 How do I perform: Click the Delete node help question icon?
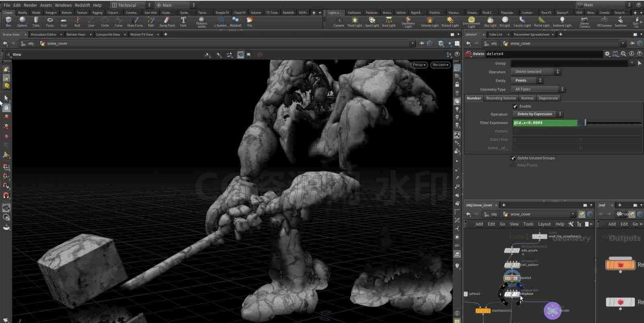640,54
